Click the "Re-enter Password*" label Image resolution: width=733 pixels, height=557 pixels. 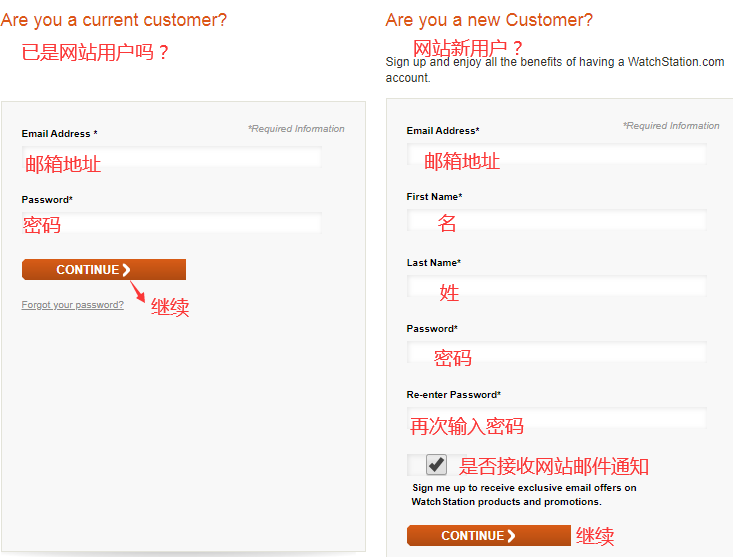[454, 395]
